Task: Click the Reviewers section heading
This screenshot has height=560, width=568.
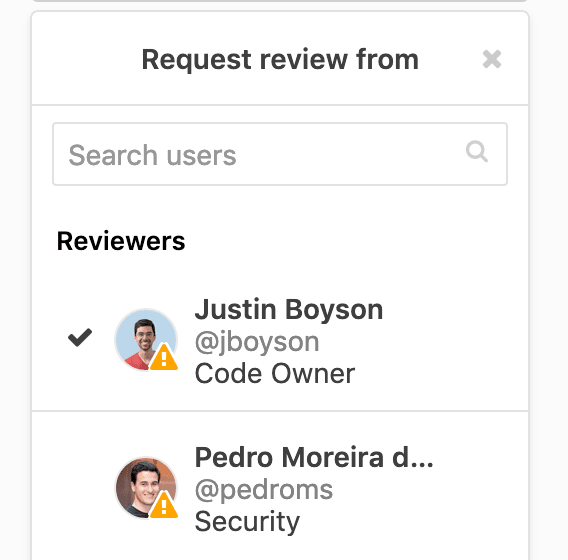Action: [121, 241]
